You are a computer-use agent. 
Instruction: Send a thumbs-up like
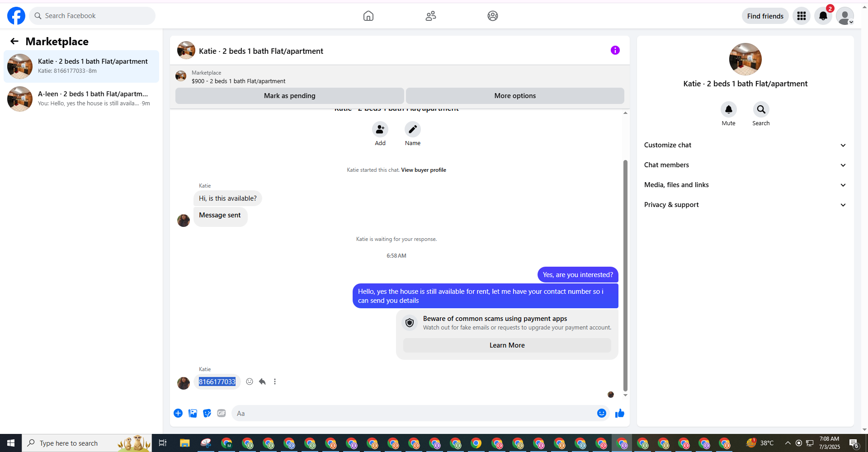[x=620, y=413]
